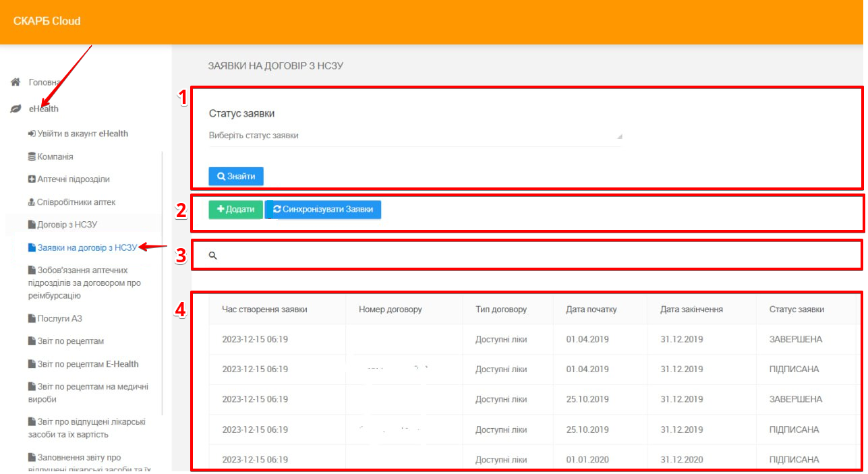Open Заявки на договір з НСЗУ menu item

(87, 247)
